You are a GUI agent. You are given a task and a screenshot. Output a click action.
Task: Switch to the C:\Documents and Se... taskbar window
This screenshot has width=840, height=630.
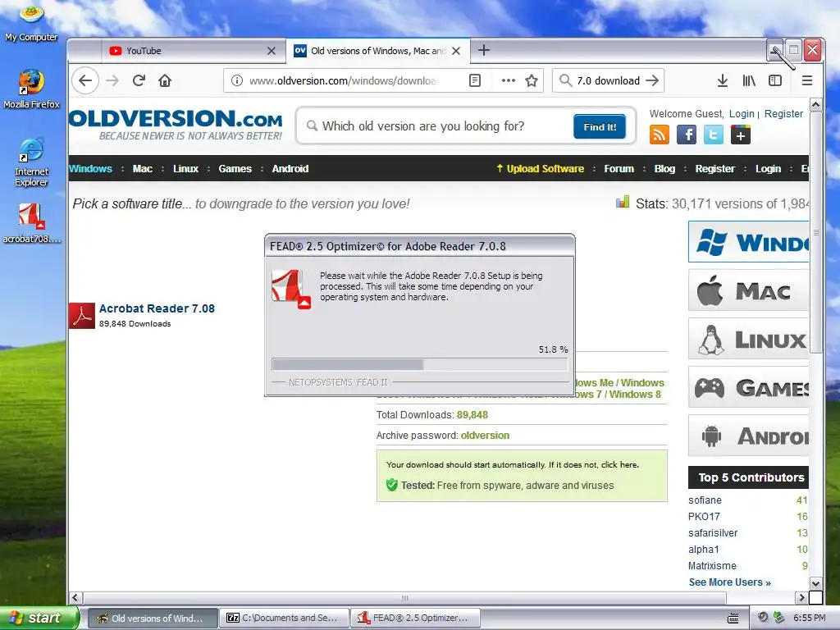284,618
